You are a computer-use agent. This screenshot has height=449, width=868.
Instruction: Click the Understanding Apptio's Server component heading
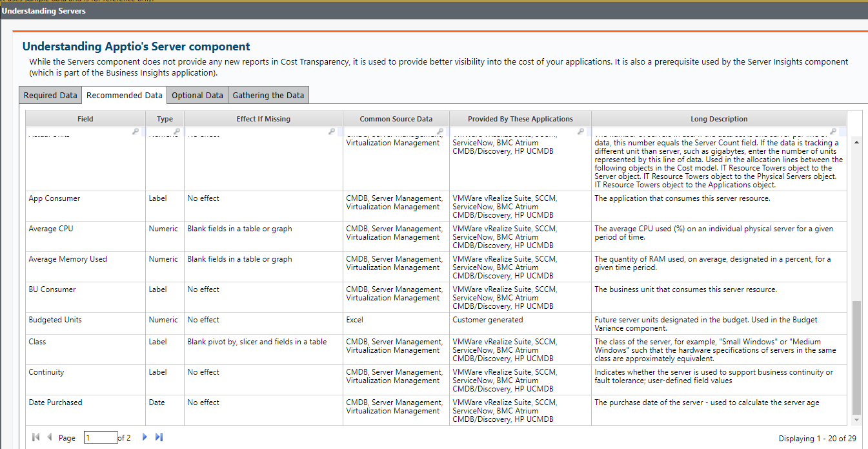point(136,47)
